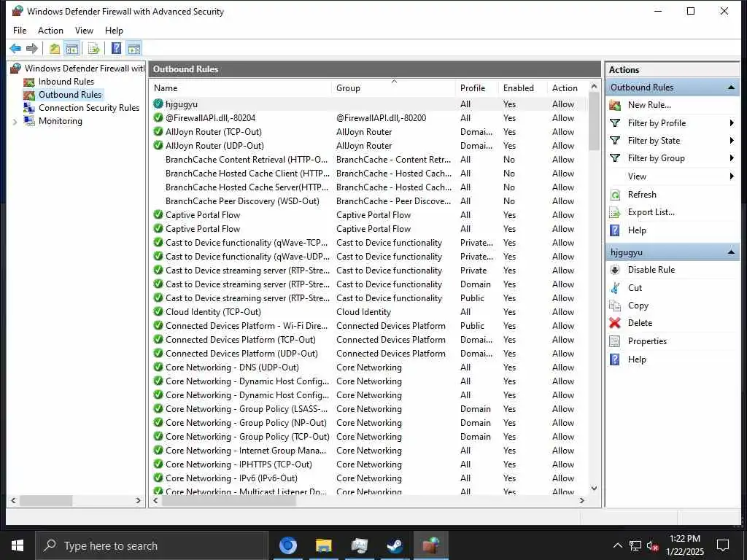Show hidden tray icons chevron
The image size is (747, 560).
click(x=617, y=545)
